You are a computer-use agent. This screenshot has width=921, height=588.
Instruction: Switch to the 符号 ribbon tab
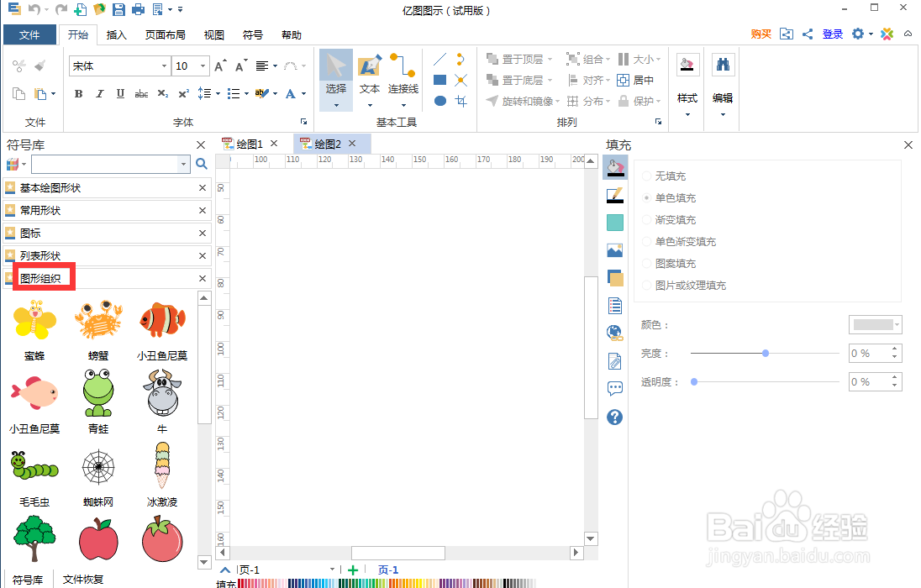point(253,34)
